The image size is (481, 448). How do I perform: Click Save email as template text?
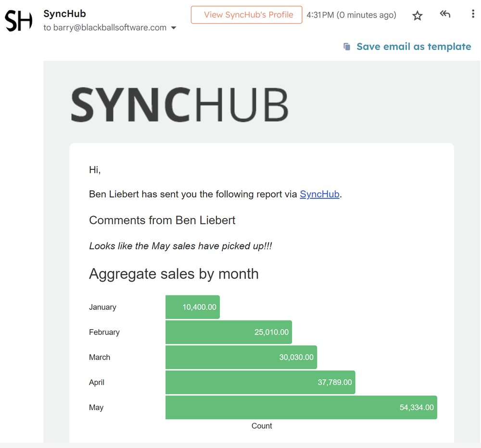tap(414, 47)
